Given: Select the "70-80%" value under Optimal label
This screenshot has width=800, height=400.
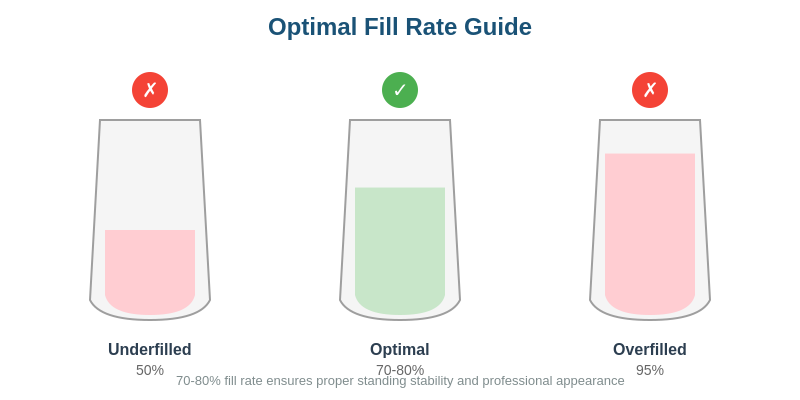Looking at the screenshot, I should (x=400, y=369).
